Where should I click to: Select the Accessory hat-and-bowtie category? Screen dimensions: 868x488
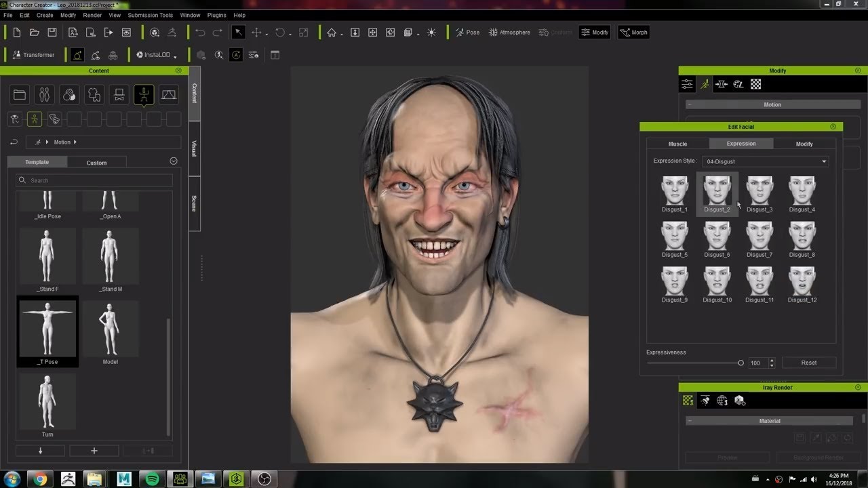pyautogui.click(x=119, y=95)
